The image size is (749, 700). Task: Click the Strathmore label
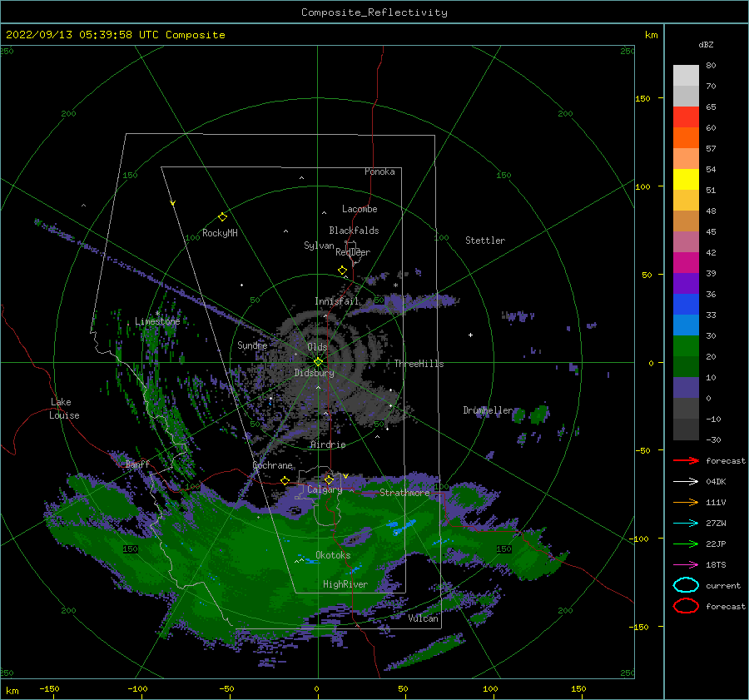coord(404,493)
